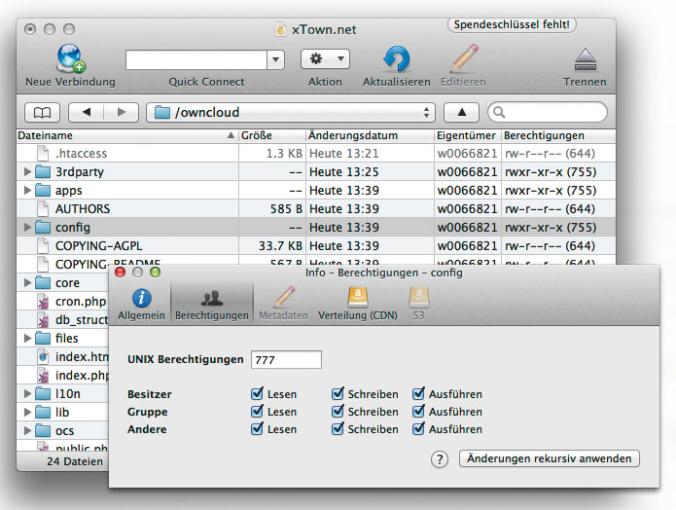Click the apps folder icon
This screenshot has height=510, width=676.
click(43, 190)
